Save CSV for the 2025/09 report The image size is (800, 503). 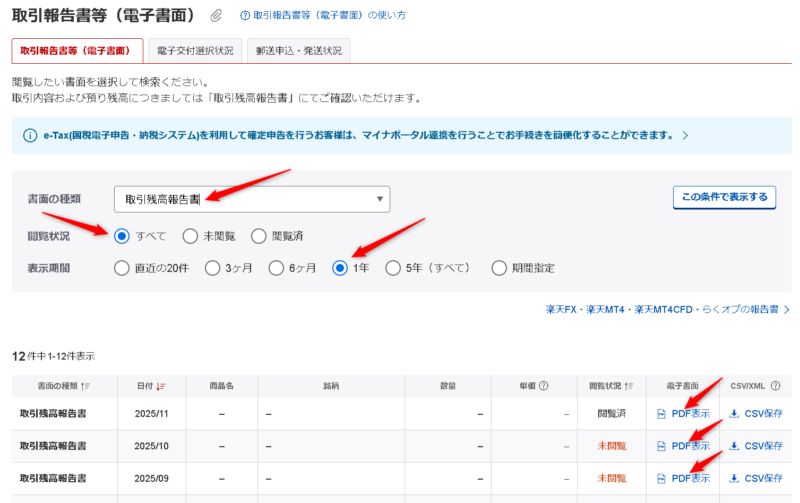(x=756, y=478)
